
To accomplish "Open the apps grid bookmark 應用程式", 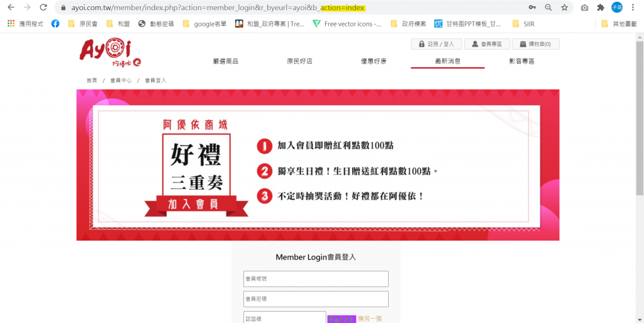I will (x=25, y=24).
